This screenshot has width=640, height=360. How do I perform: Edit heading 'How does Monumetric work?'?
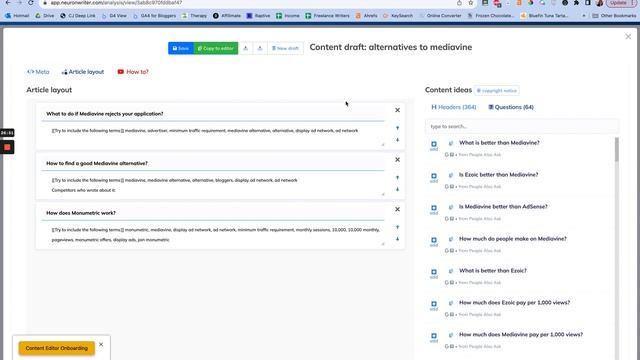pos(213,213)
